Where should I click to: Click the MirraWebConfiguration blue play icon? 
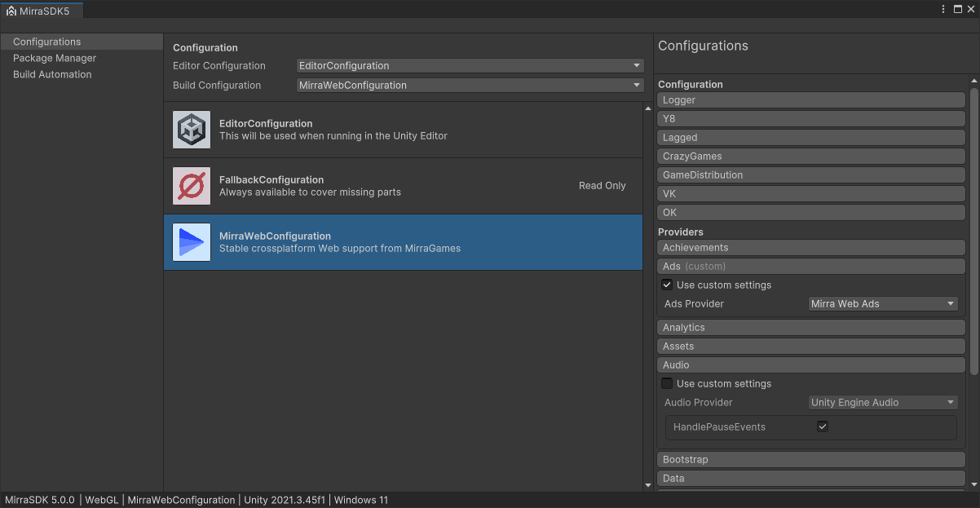coord(191,241)
